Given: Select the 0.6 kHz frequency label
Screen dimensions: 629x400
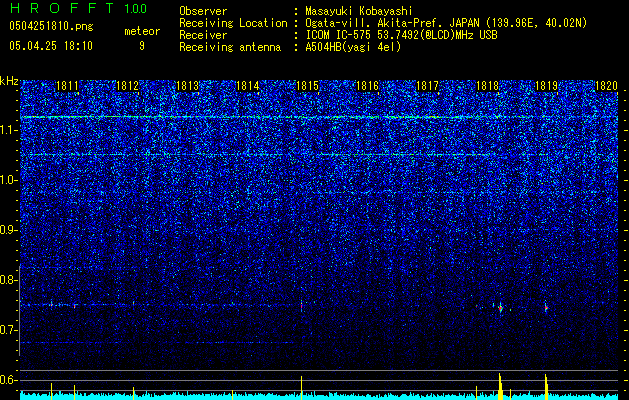Looking at the screenshot, I should coord(9,380).
